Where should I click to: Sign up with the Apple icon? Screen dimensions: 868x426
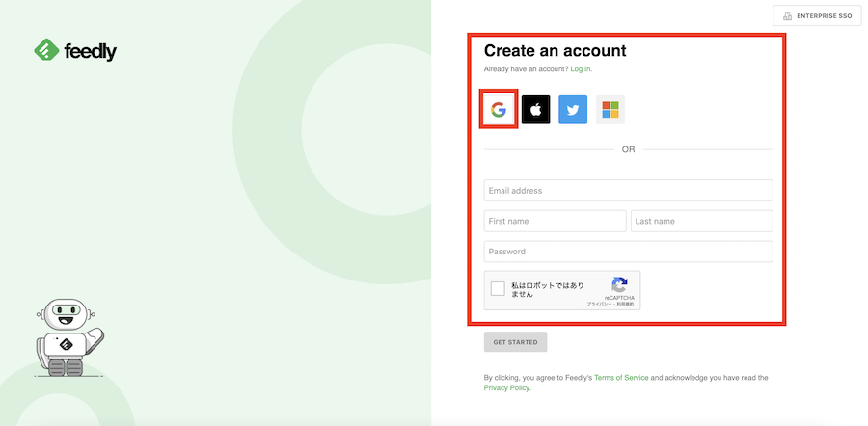pyautogui.click(x=536, y=110)
